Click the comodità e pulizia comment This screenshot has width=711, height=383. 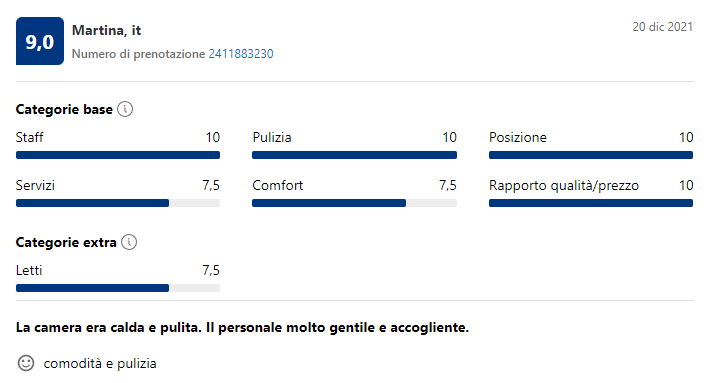point(100,364)
